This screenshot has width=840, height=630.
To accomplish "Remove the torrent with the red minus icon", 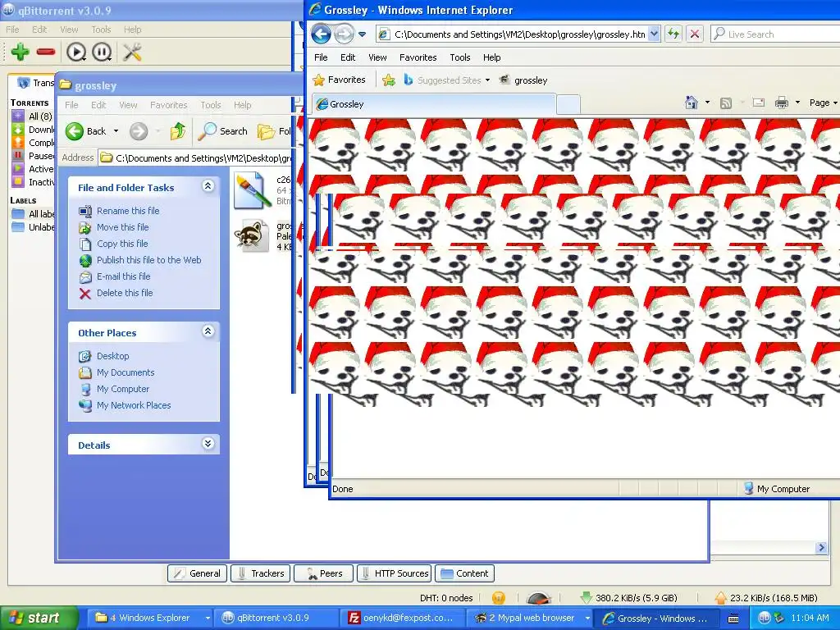I will click(x=46, y=52).
